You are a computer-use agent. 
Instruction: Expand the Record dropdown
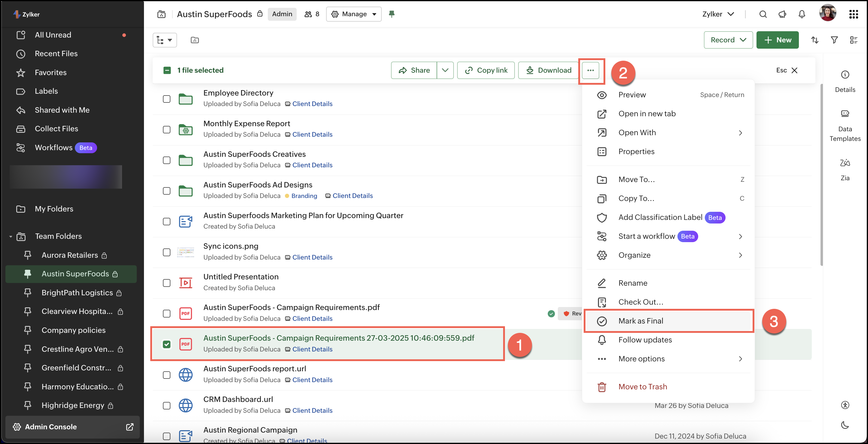(x=728, y=40)
